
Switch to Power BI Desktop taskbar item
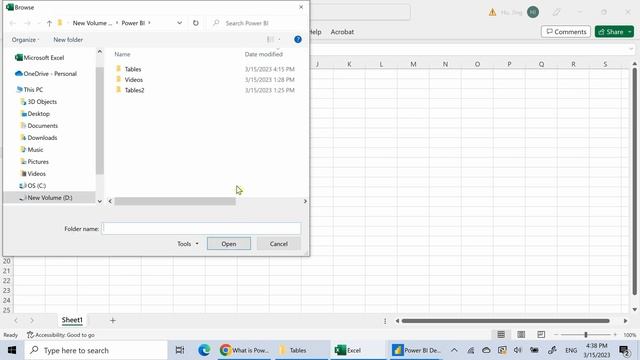[x=416, y=350]
